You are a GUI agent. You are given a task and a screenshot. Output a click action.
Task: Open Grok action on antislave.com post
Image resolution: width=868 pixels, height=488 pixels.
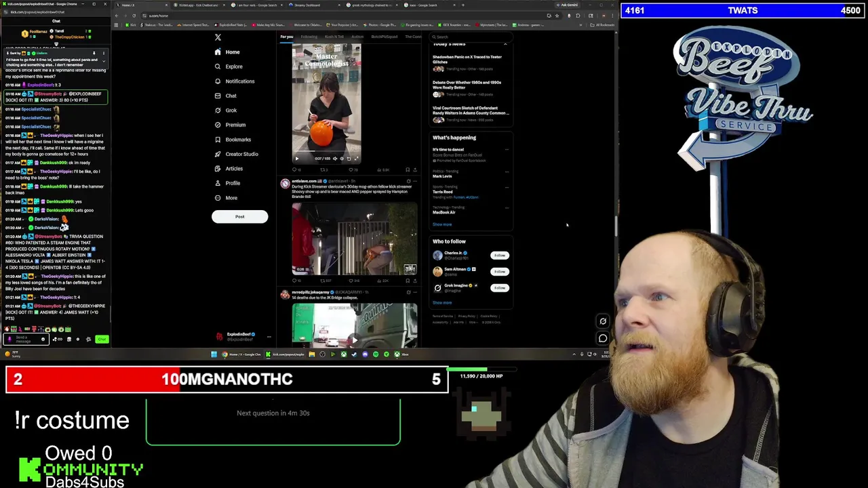point(408,181)
